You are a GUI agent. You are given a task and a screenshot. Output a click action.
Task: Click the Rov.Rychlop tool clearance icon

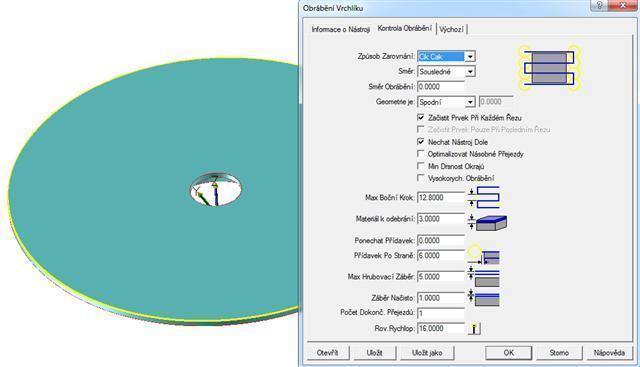(474, 329)
